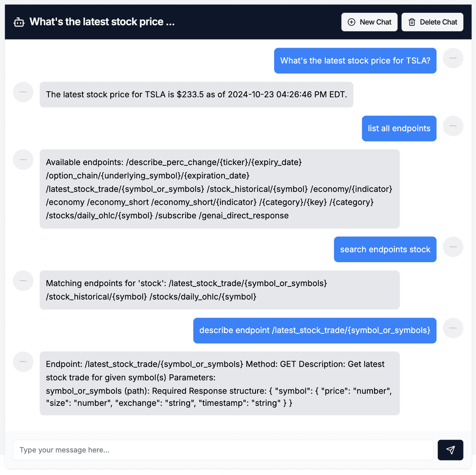Click the 'What's the latest stock price for TSLA?' bubble
Viewport: 476px width, 475px height.
(355, 61)
